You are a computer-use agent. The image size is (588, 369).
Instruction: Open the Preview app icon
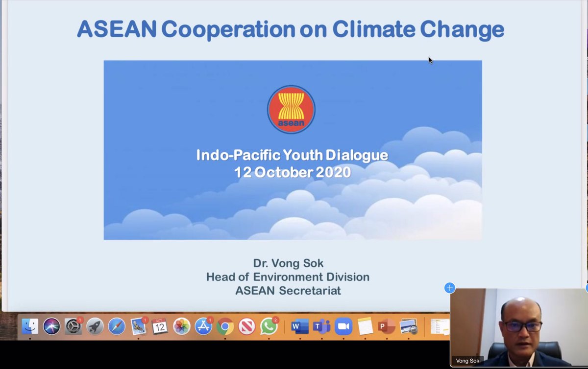point(409,326)
